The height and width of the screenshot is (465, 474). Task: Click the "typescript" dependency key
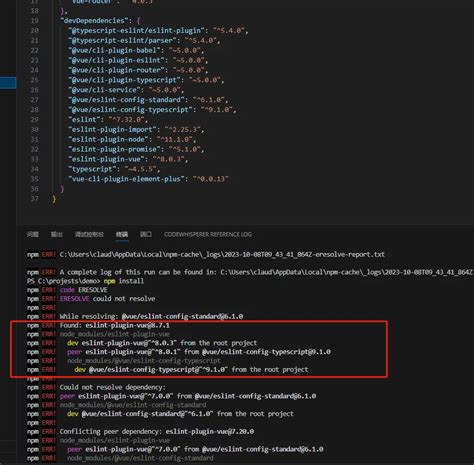click(x=92, y=169)
